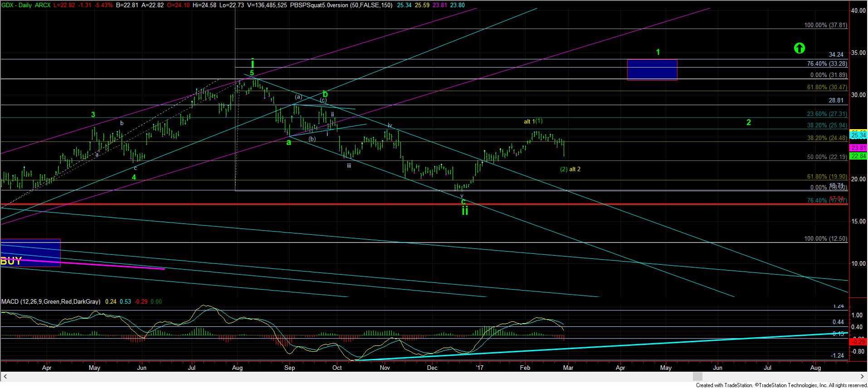Select the blue BUY zone rectangle

point(30,252)
